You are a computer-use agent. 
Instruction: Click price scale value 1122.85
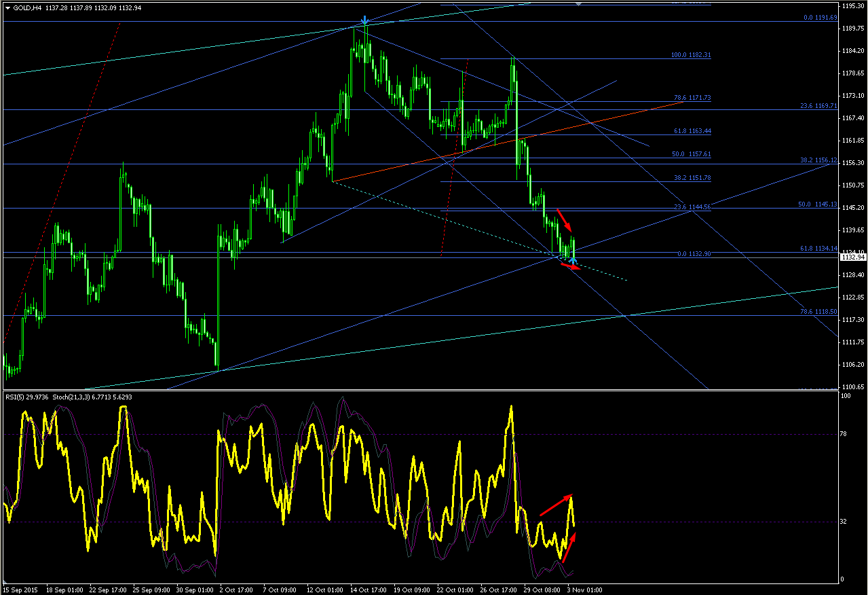click(x=853, y=297)
